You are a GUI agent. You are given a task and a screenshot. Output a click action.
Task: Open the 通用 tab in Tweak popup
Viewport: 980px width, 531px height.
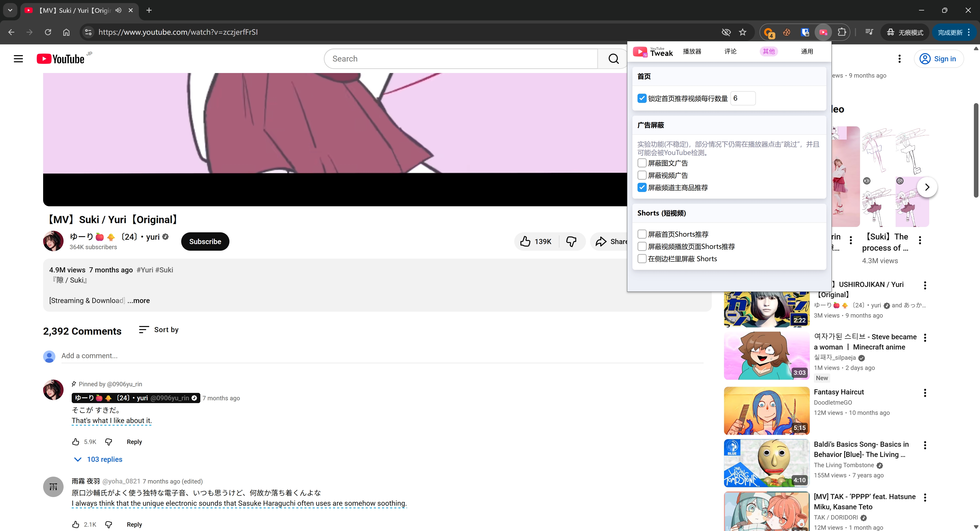(x=806, y=51)
